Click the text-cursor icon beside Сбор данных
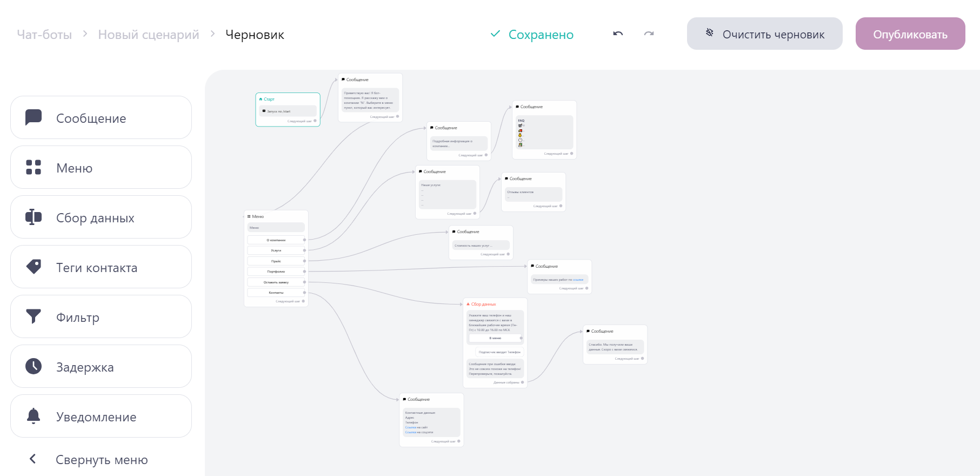980x476 pixels. (x=34, y=217)
